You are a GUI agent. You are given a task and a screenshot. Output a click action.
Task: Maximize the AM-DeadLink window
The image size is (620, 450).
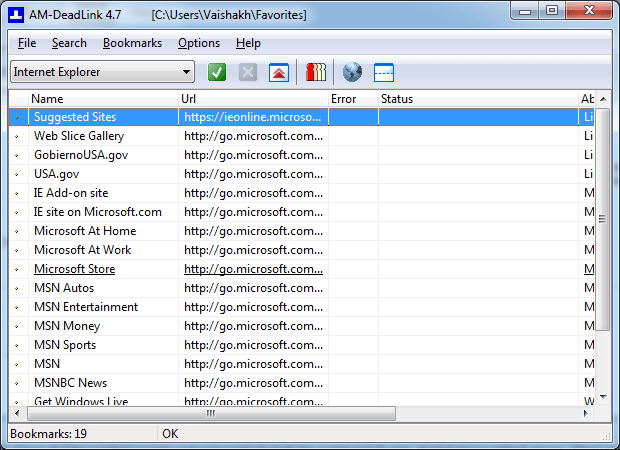point(552,11)
